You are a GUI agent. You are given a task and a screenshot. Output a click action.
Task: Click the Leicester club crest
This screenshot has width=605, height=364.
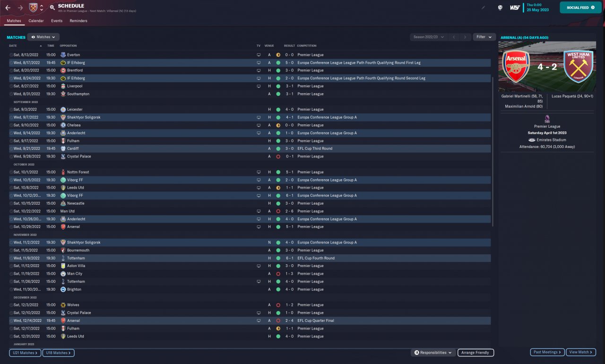pyautogui.click(x=63, y=109)
